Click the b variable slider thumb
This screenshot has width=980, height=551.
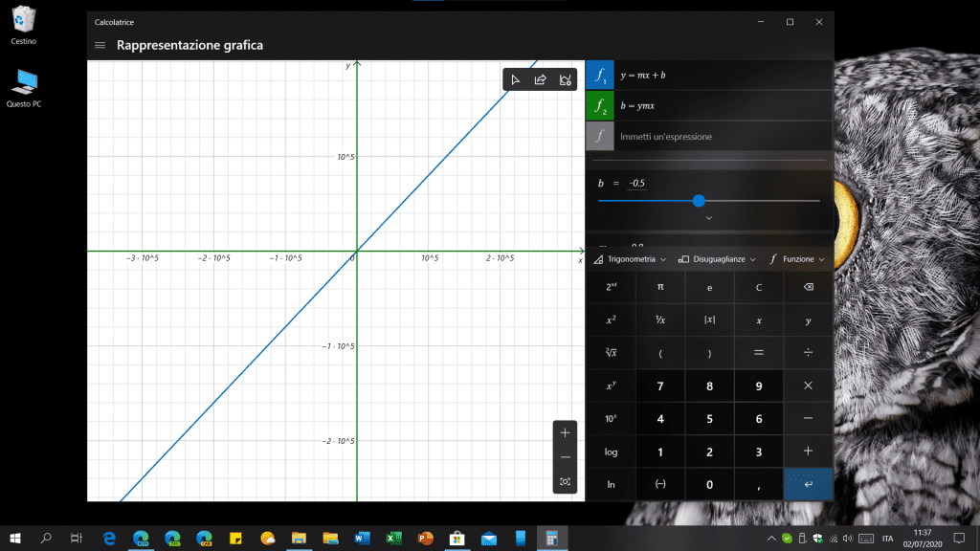[x=699, y=201]
